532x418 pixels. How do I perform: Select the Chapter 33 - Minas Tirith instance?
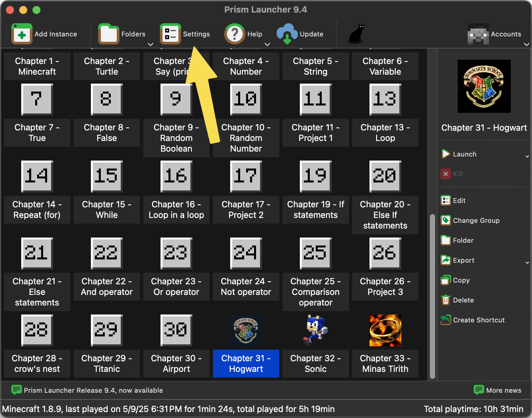(385, 345)
